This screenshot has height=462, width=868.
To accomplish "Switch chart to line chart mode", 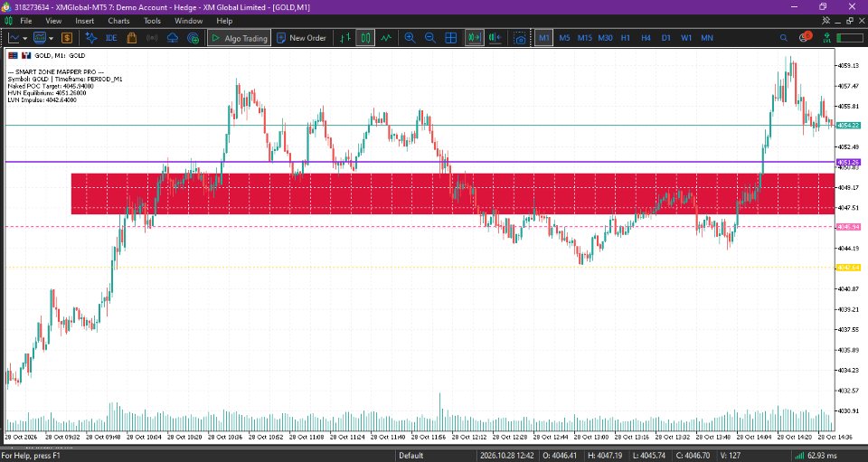I will coord(386,38).
